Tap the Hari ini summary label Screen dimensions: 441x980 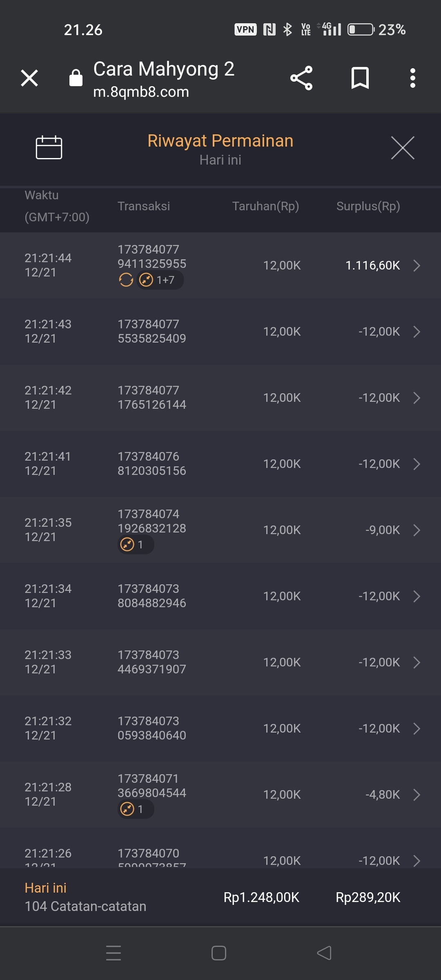tap(45, 888)
